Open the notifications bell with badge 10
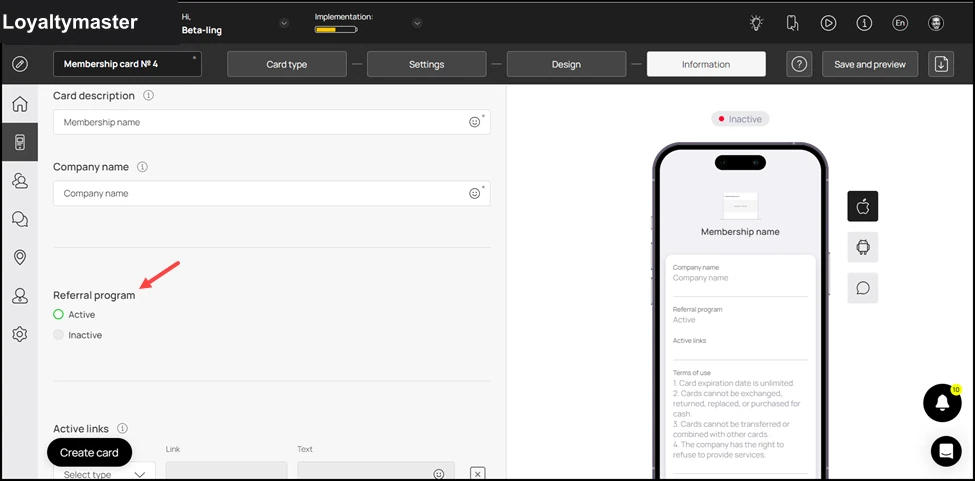Viewport: 975px width, 481px height. coord(942,403)
